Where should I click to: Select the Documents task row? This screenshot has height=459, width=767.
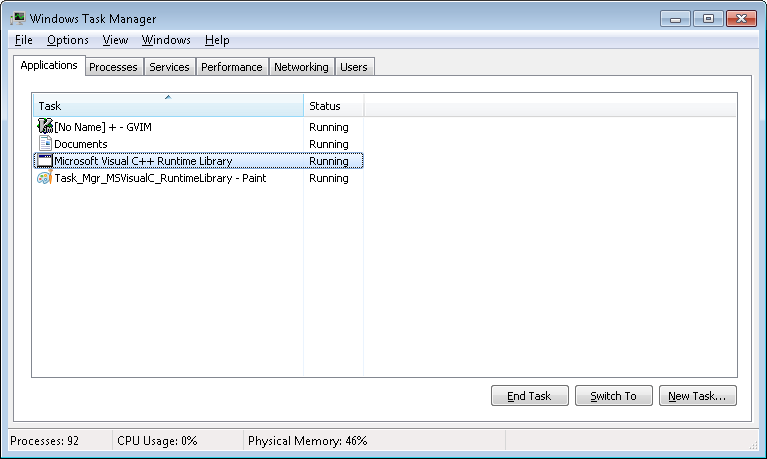198,144
